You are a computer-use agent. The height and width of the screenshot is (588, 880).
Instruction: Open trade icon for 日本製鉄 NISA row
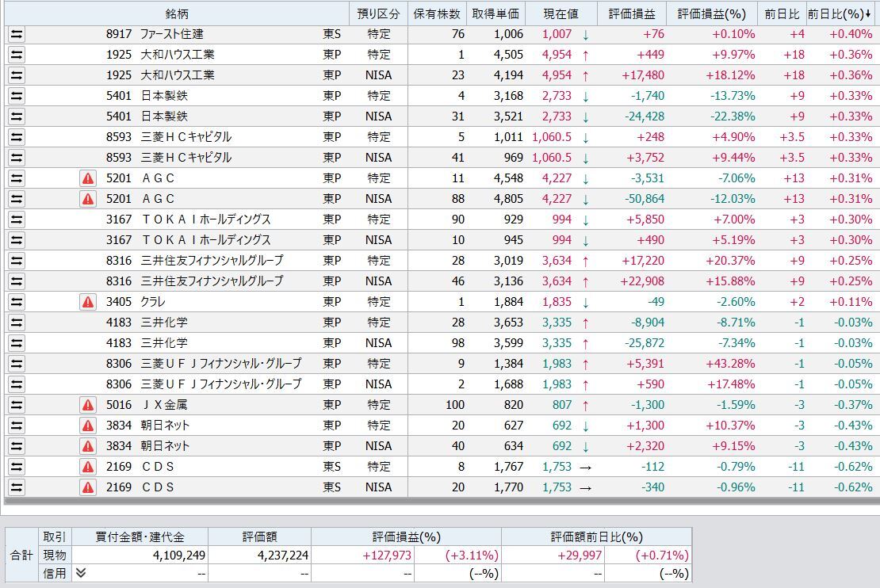click(17, 116)
